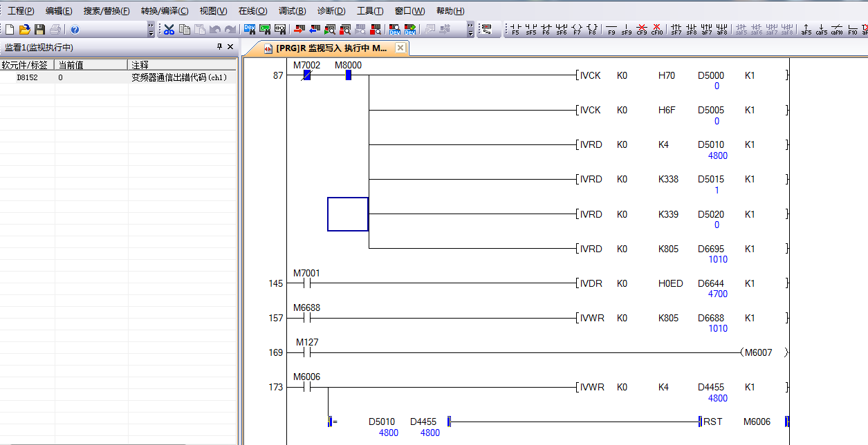
Task: Save the project with the floppy disk icon
Action: pyautogui.click(x=39, y=30)
